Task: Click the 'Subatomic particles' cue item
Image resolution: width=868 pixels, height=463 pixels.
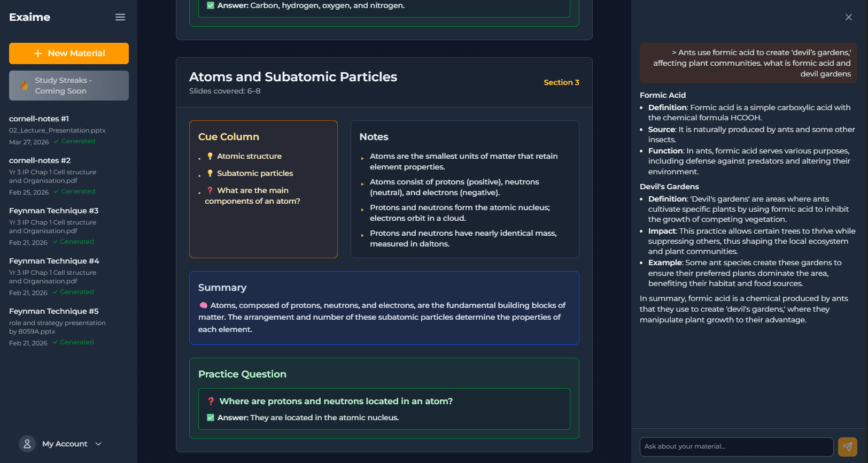Action: (x=255, y=173)
